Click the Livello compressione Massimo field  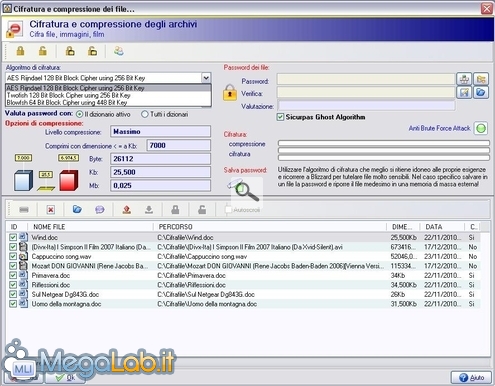tap(160, 132)
